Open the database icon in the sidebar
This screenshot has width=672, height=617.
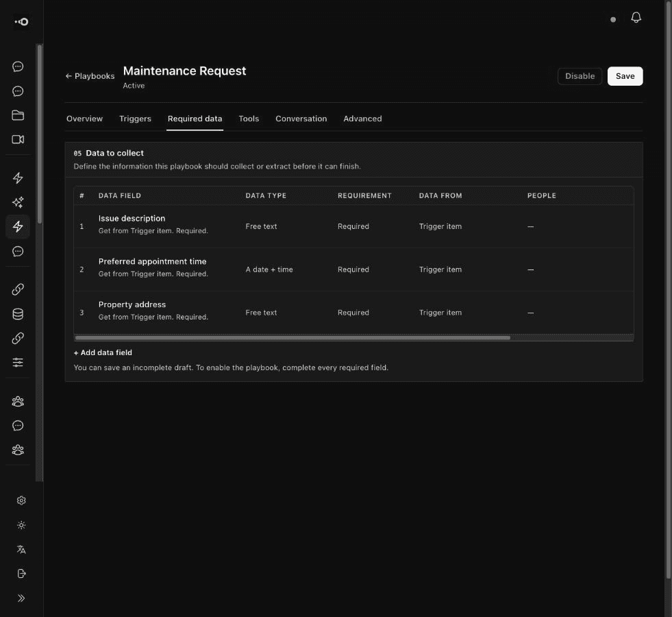[18, 314]
